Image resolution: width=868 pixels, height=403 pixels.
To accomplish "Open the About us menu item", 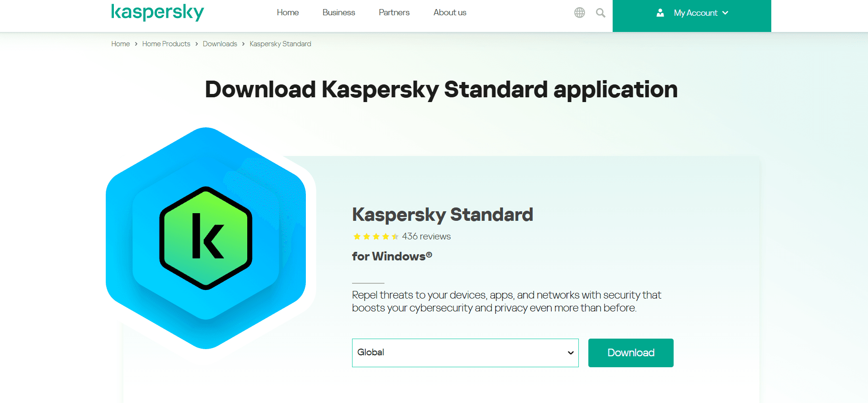I will (450, 12).
